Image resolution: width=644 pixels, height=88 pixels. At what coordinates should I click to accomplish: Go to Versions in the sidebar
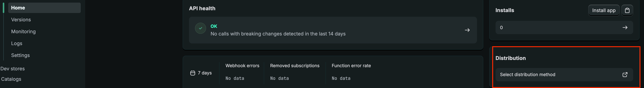tap(21, 20)
